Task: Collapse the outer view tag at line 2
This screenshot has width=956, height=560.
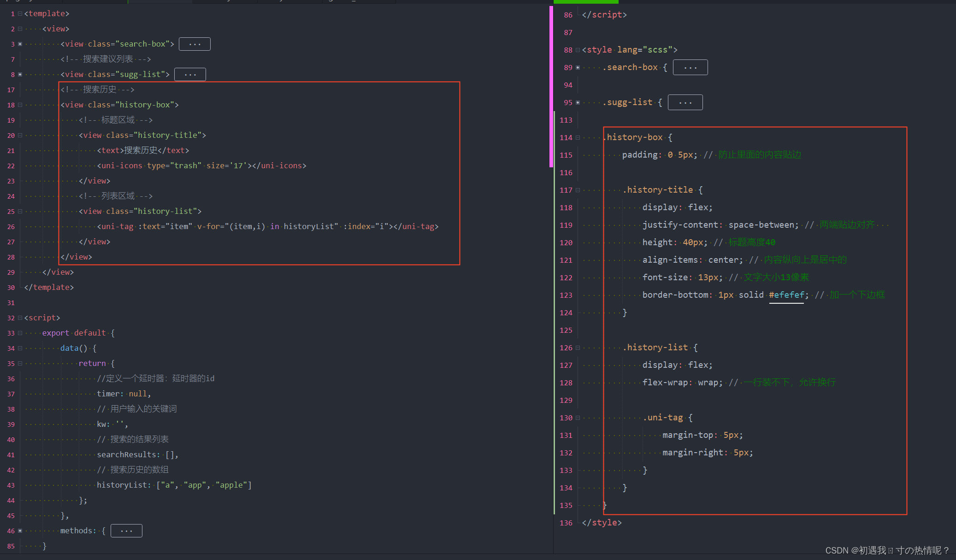Action: (x=20, y=29)
